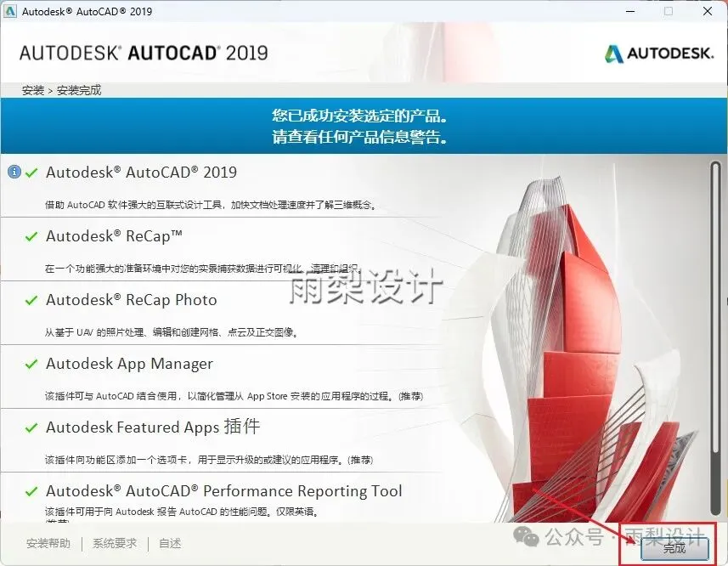Click the 您已成功安装选定的产品 banner message
728x566 pixels.
[360, 116]
